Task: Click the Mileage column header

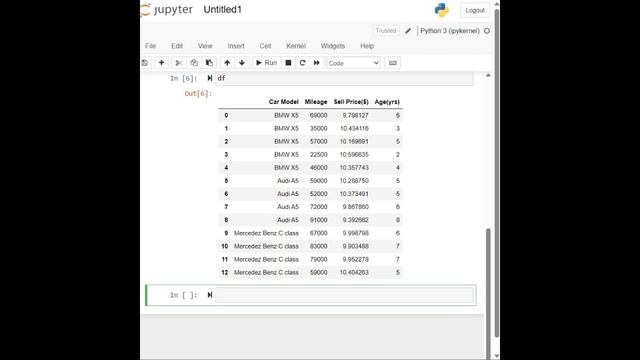Action: (316, 102)
